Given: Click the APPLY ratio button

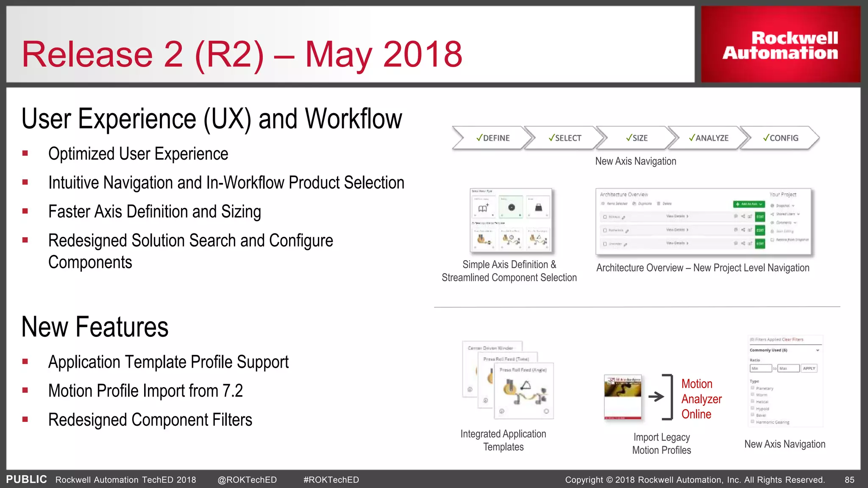Looking at the screenshot, I should point(809,368).
